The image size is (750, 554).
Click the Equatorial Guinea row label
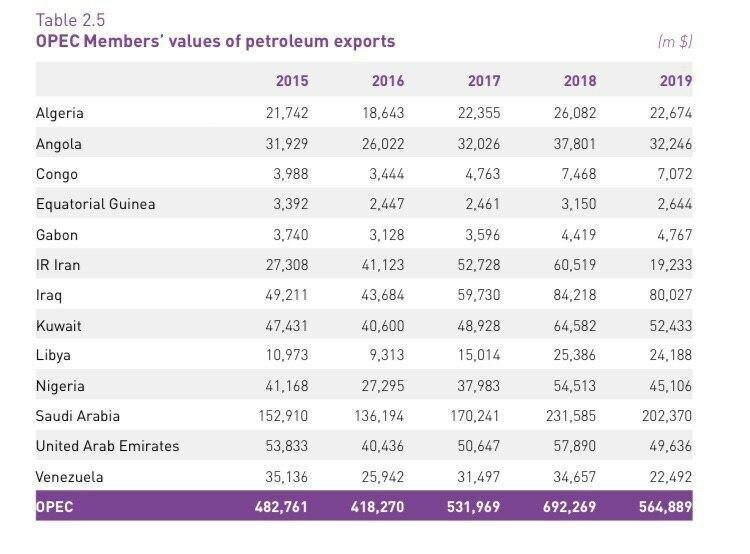pos(96,204)
